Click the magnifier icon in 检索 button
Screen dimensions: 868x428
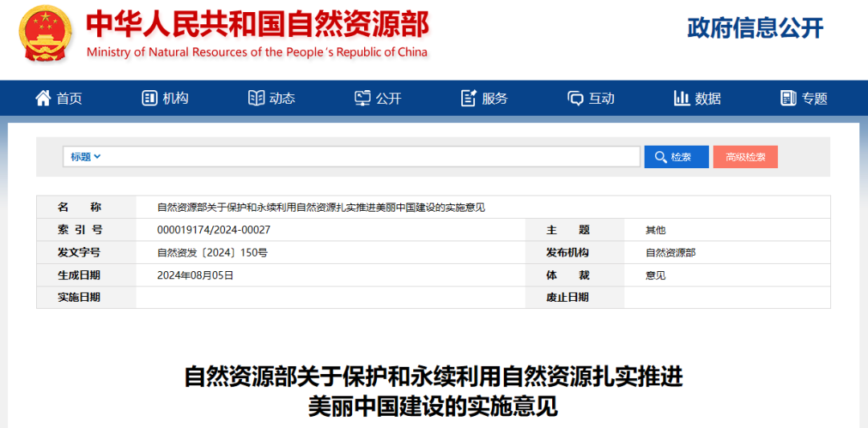coord(661,157)
